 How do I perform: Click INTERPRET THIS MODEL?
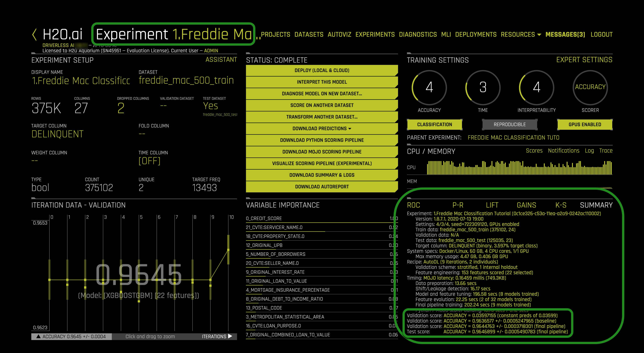click(322, 82)
